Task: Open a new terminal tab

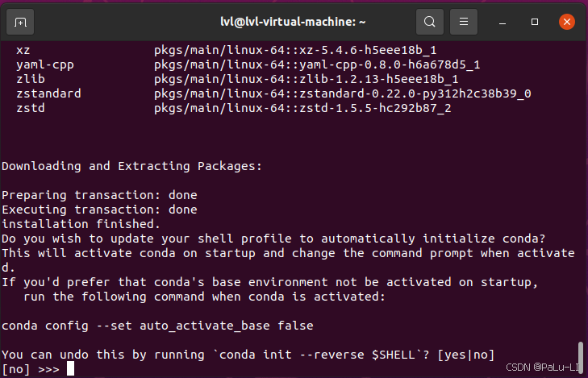Action: coord(20,22)
